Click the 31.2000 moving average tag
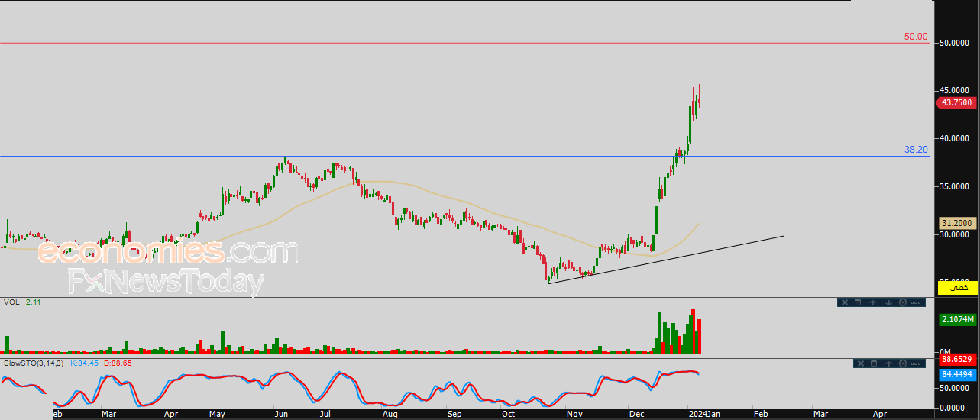Viewport: 980px width, 420px height. pyautogui.click(x=958, y=223)
